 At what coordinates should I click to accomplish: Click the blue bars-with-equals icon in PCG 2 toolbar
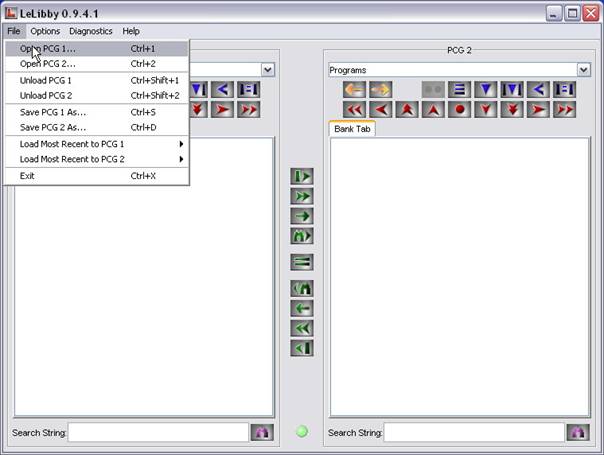(564, 90)
